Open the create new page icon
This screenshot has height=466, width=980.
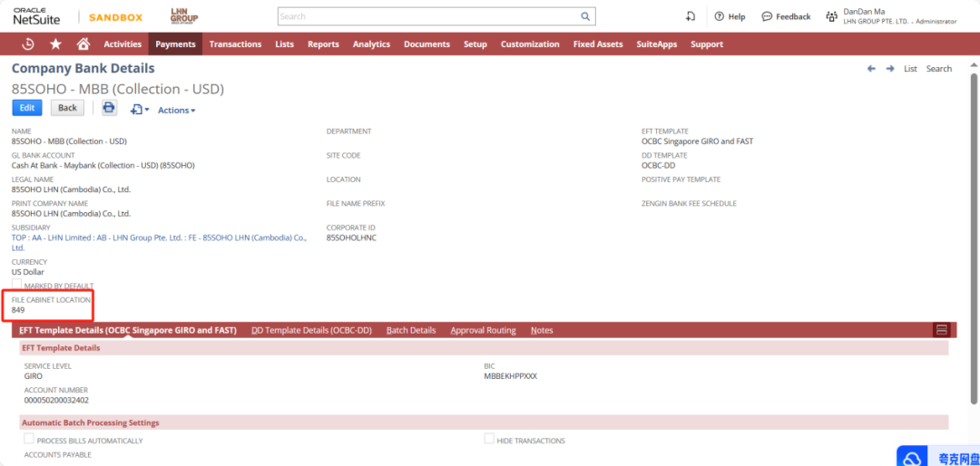click(691, 16)
